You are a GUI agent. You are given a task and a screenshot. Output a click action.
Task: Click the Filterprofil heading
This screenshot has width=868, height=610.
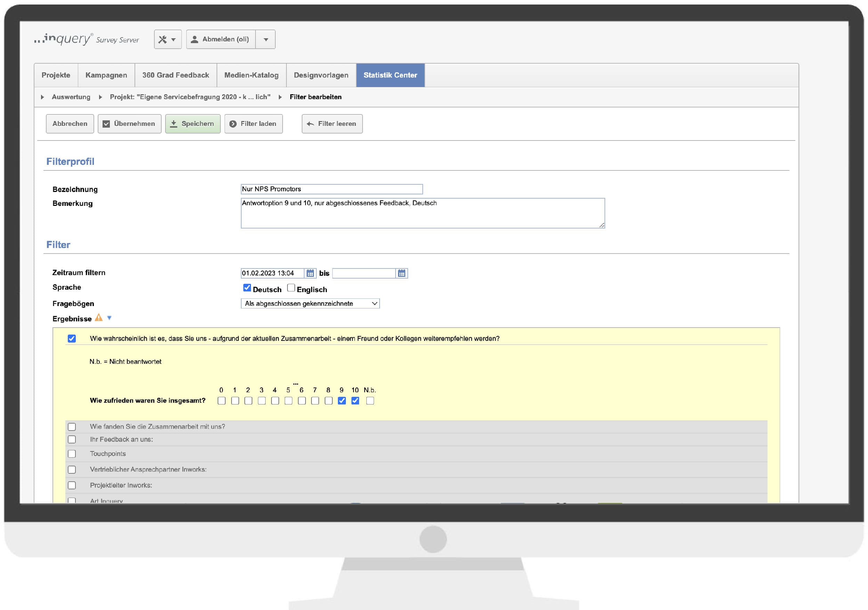70,161
